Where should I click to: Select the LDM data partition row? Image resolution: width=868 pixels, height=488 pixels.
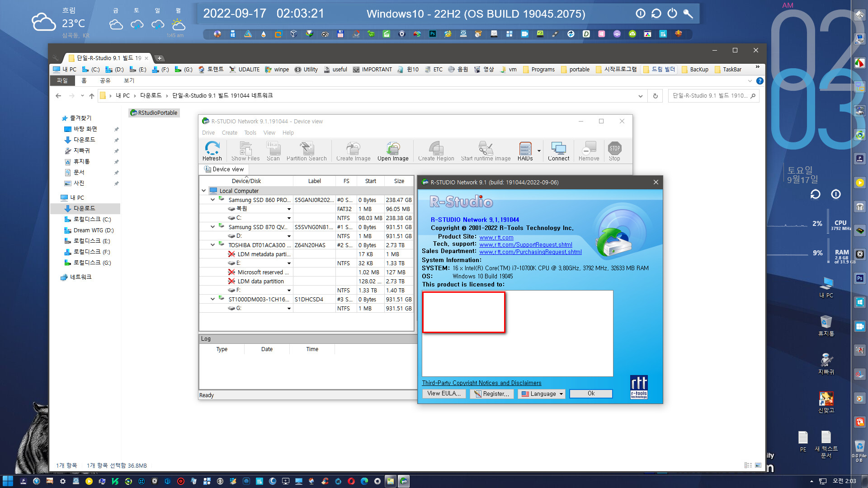[x=307, y=281]
